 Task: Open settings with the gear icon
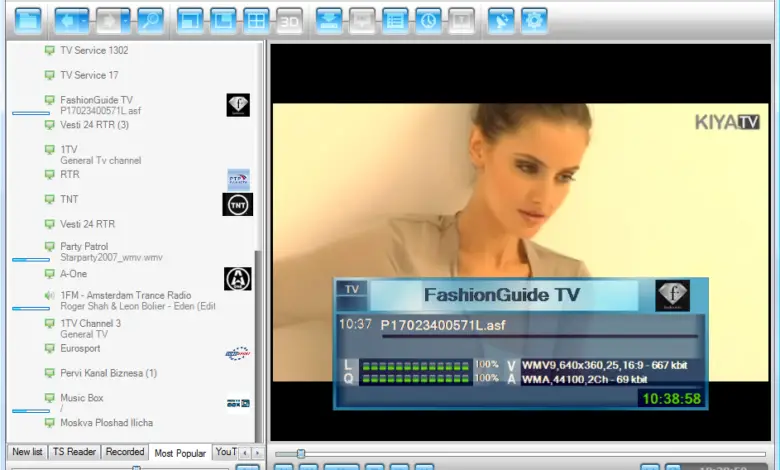pyautogui.click(x=534, y=21)
